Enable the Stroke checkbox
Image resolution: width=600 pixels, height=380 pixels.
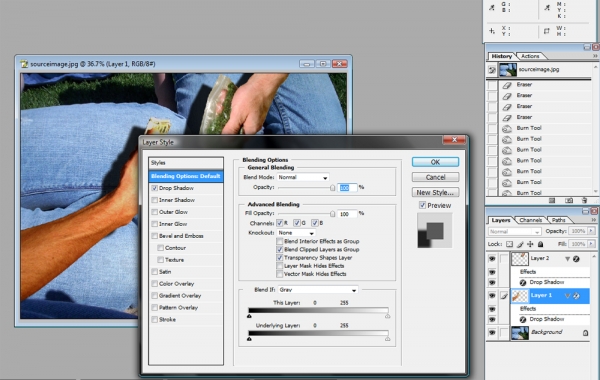155,320
